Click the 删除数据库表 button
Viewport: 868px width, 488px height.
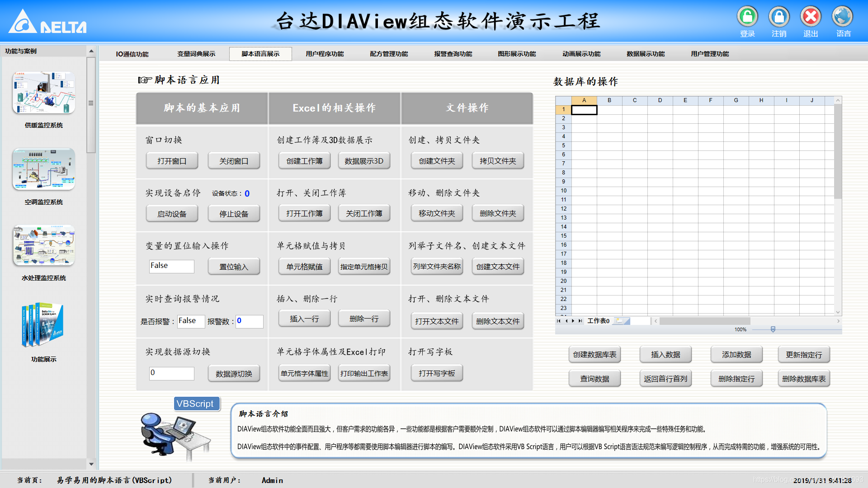(803, 378)
